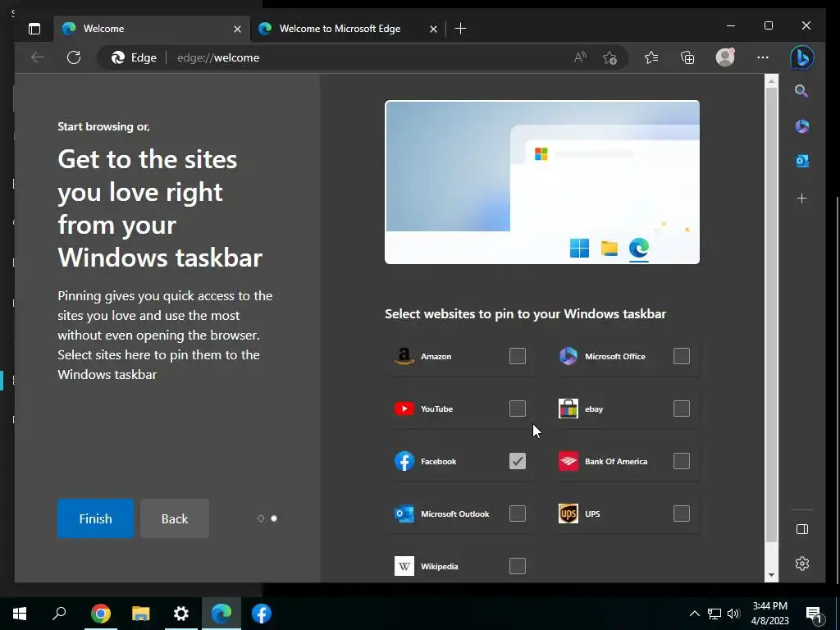Open File Explorer from the taskbar
840x630 pixels.
[x=141, y=614]
